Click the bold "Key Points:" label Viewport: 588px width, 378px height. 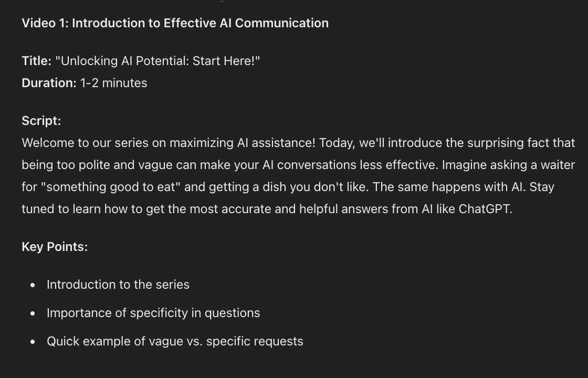point(55,247)
